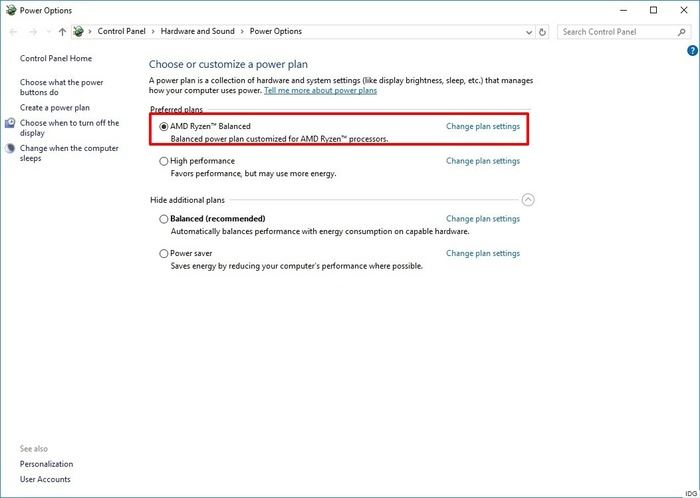Image resolution: width=700 pixels, height=498 pixels.
Task: Click the moon icon beside computer sleeps
Action: tap(10, 149)
